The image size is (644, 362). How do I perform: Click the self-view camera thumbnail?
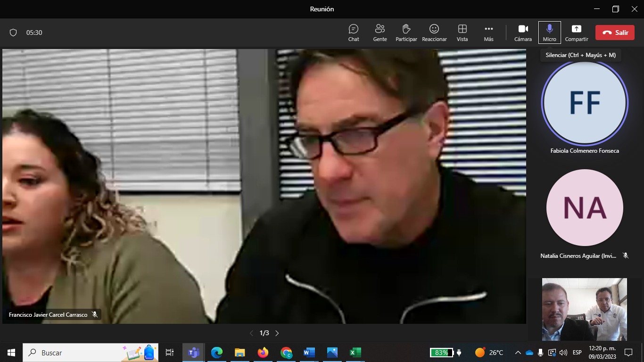click(585, 309)
